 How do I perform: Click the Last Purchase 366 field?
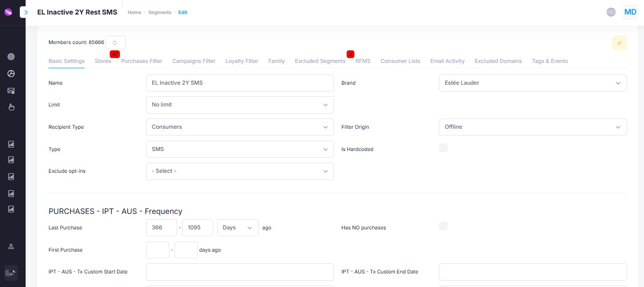161,227
